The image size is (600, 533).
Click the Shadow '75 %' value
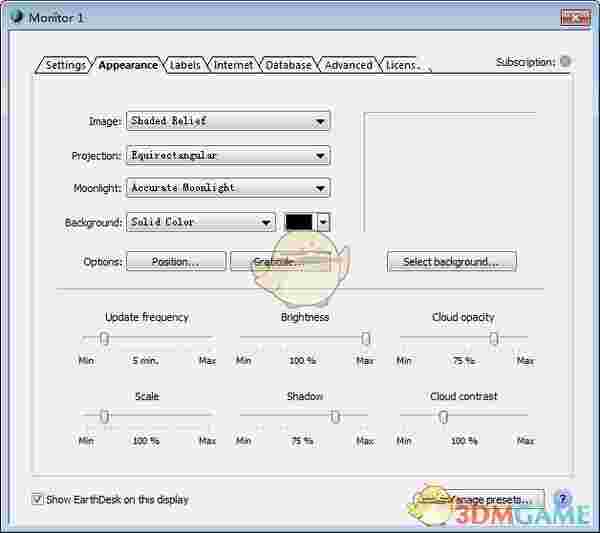click(302, 441)
